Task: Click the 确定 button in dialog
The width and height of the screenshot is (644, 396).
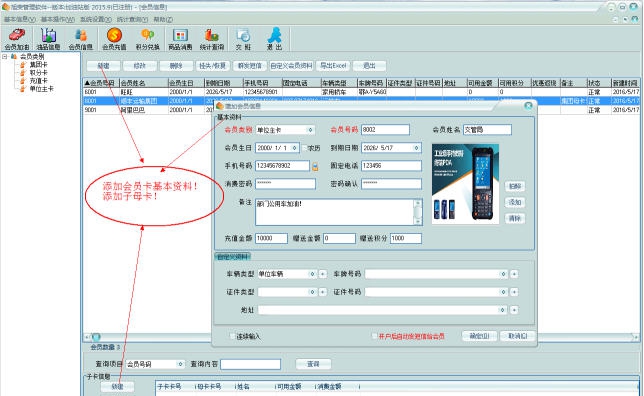Action: 479,336
